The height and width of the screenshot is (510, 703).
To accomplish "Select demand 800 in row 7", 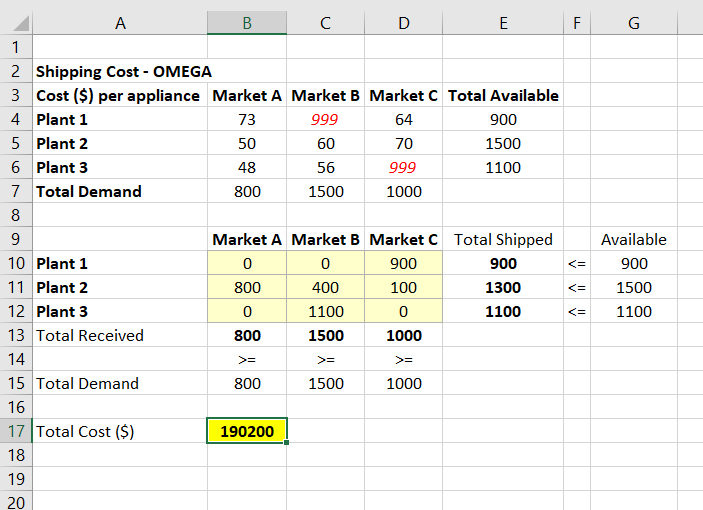I will (x=247, y=191).
